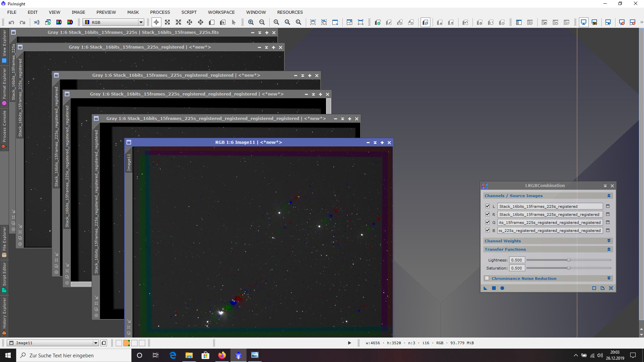Click the Lightness slider handle

pos(569,260)
